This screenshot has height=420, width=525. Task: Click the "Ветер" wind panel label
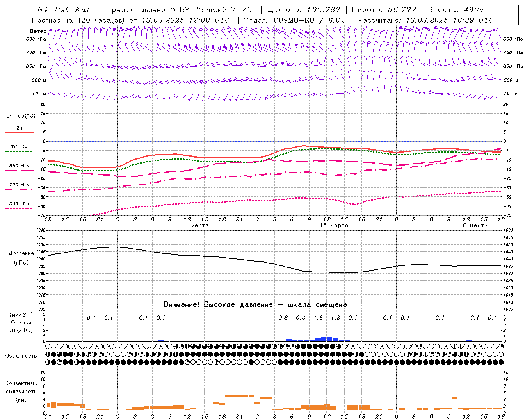[38, 31]
